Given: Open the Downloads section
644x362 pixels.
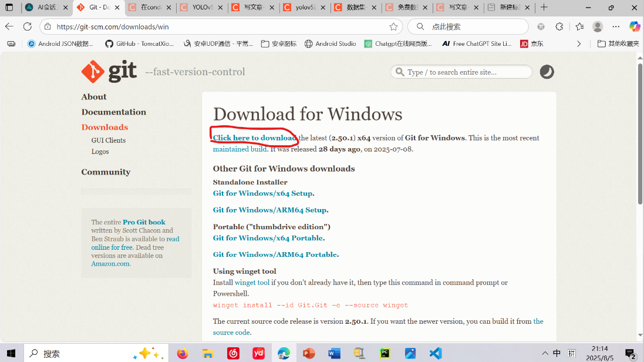Looking at the screenshot, I should click(104, 127).
